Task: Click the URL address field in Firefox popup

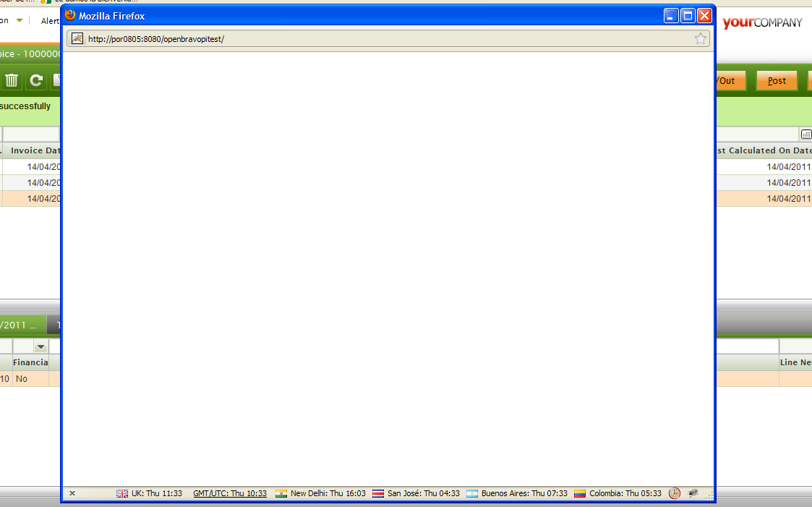Action: click(388, 39)
